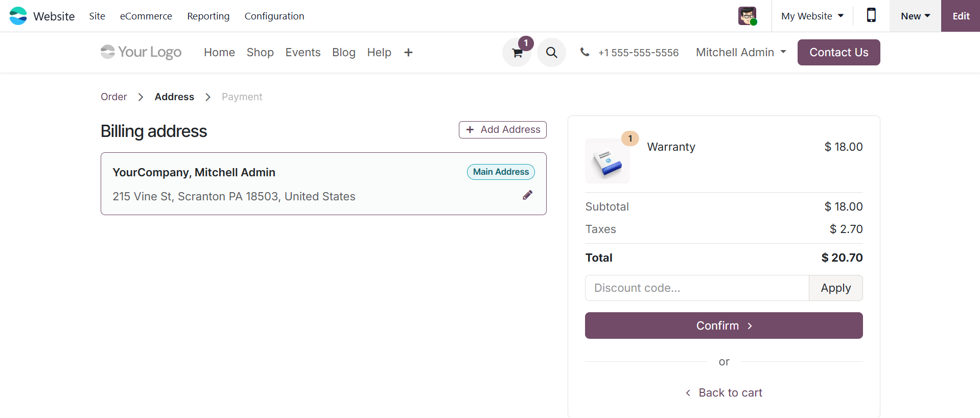Click the search magnifier icon

click(x=551, y=53)
